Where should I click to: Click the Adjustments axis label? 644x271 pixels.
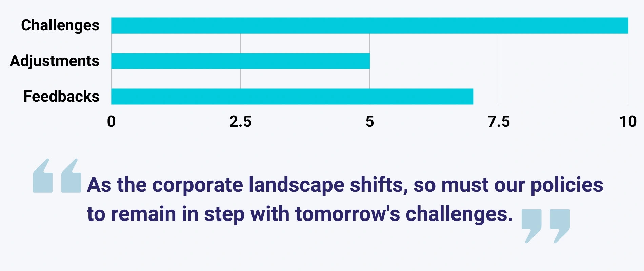click(x=55, y=61)
